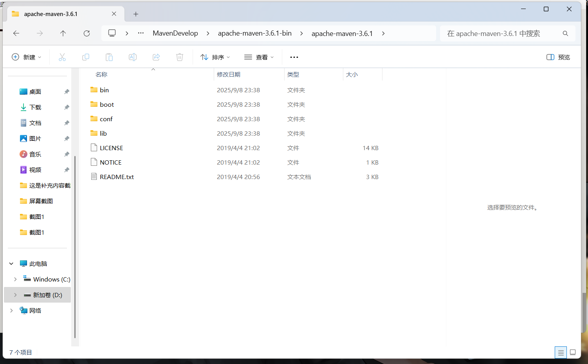Click the This PC monitor icon in address bar
Screen dimensions: 588x364
112,33
